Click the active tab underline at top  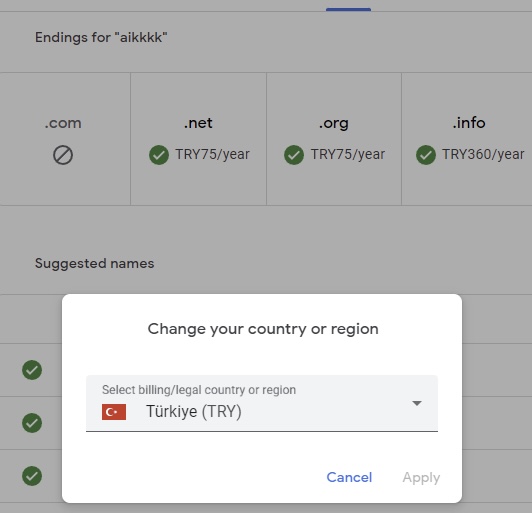pos(348,10)
